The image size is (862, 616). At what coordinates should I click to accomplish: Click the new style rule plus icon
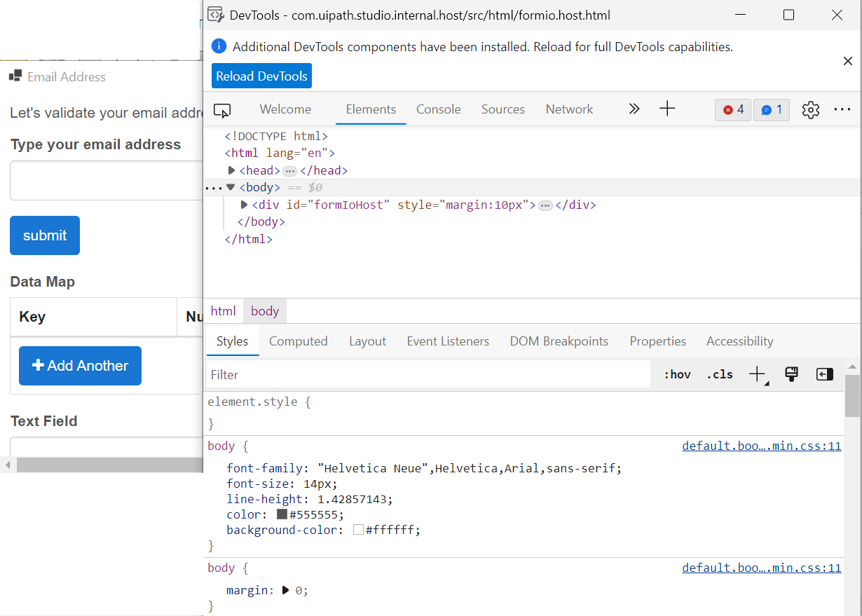757,374
